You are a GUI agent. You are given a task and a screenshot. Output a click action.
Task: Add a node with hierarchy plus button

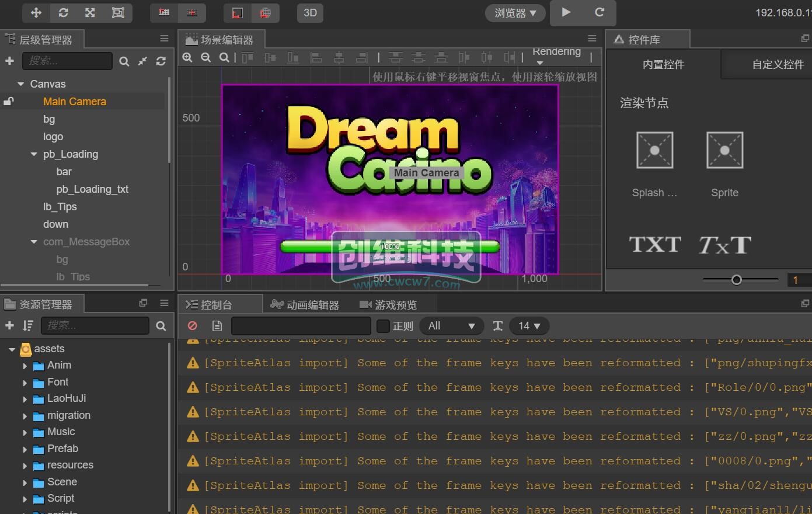click(x=9, y=61)
